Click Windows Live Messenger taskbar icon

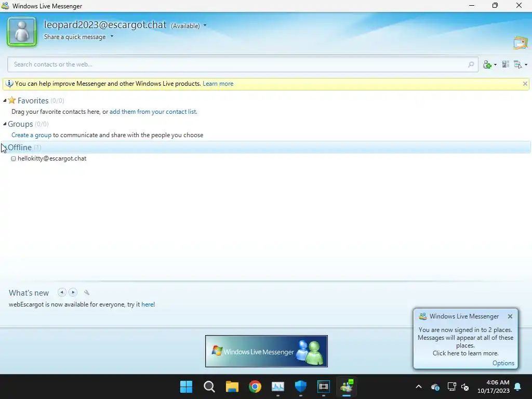coord(347,387)
